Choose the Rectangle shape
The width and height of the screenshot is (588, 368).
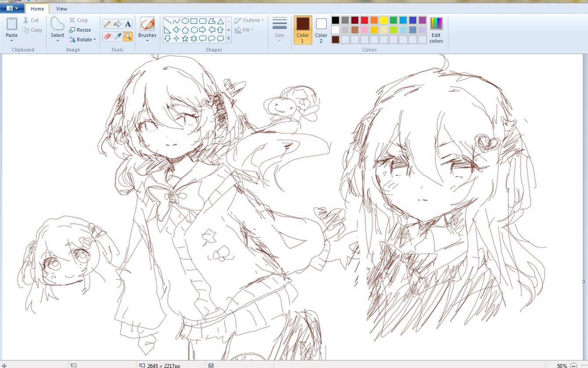(194, 21)
